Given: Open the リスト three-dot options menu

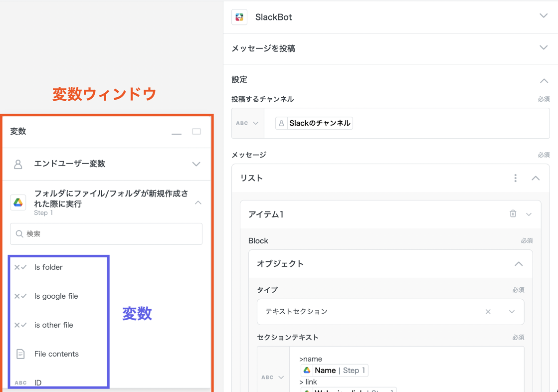Looking at the screenshot, I should coord(515,178).
